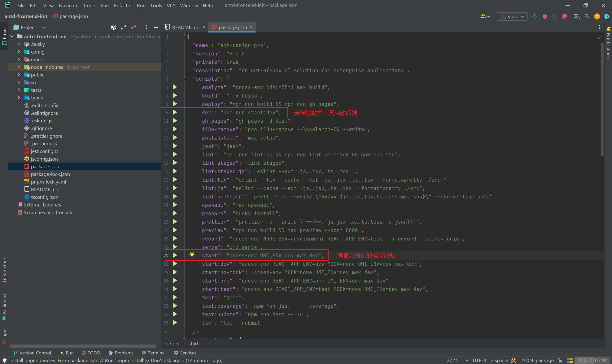The image size is (612, 364).
Task: Open the Structure tool window
Action: tap(4, 270)
